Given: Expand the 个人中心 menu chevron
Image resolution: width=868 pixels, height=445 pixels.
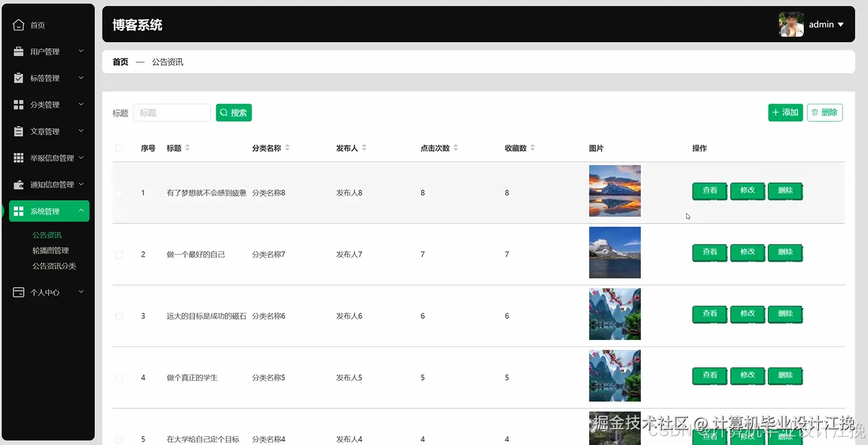Looking at the screenshot, I should coord(81,292).
